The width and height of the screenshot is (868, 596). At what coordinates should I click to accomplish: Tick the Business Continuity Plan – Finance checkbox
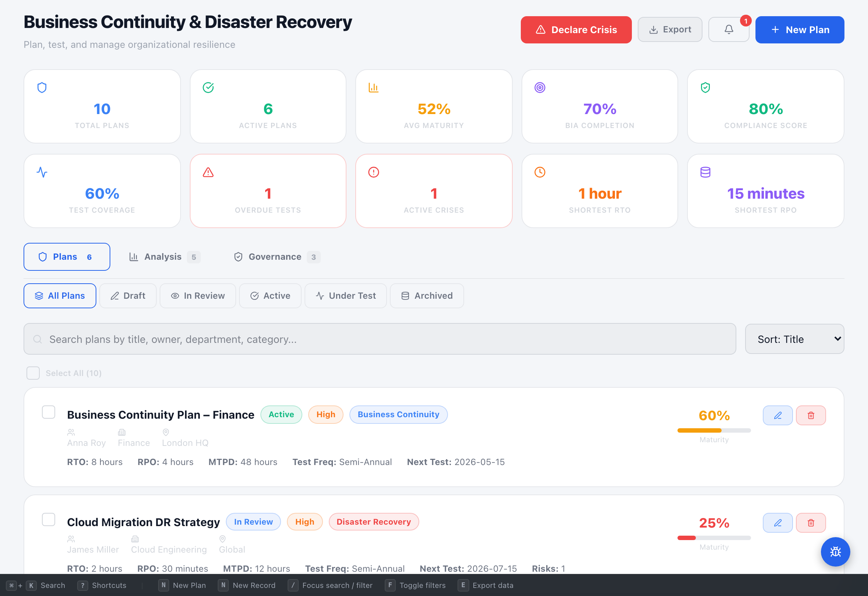[x=49, y=412]
